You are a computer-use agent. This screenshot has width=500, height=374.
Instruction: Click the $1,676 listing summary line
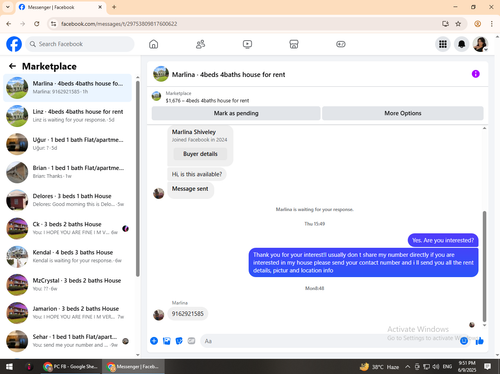click(x=207, y=101)
